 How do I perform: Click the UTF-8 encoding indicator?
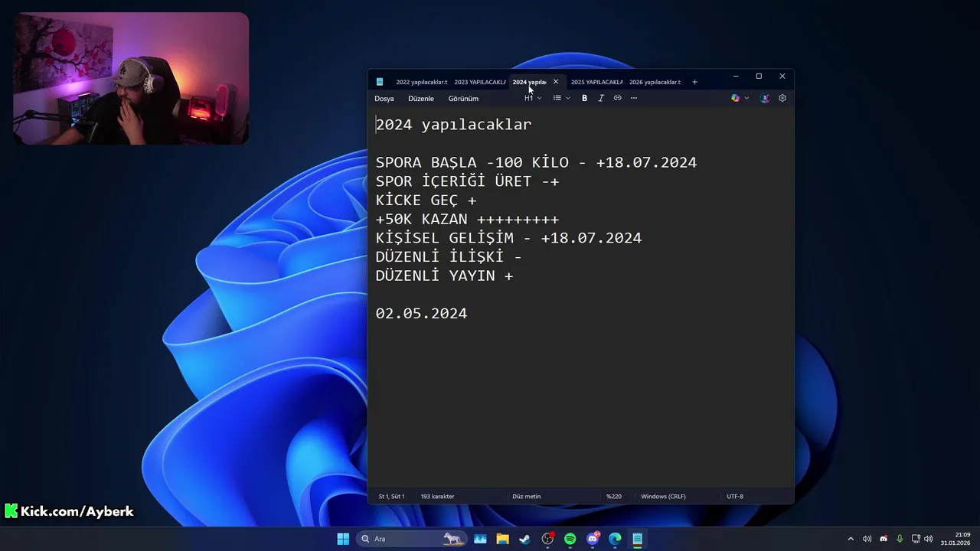735,497
